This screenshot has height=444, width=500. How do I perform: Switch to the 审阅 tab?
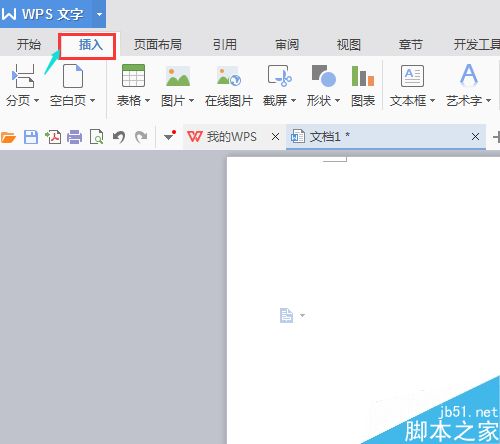[x=287, y=44]
